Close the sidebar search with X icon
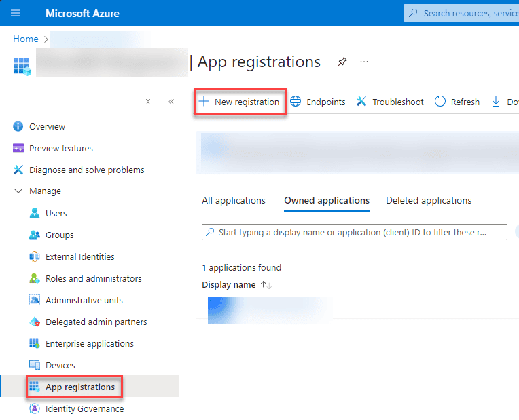 [x=148, y=102]
